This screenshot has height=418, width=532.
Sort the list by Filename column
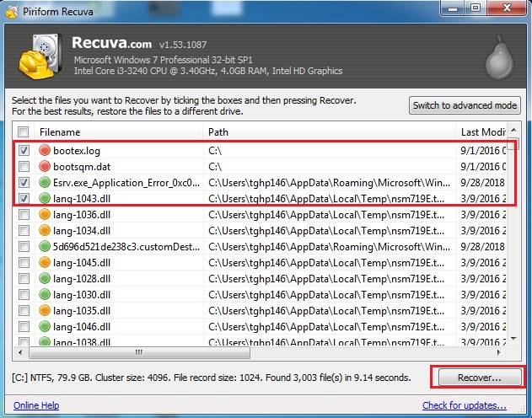[119, 131]
